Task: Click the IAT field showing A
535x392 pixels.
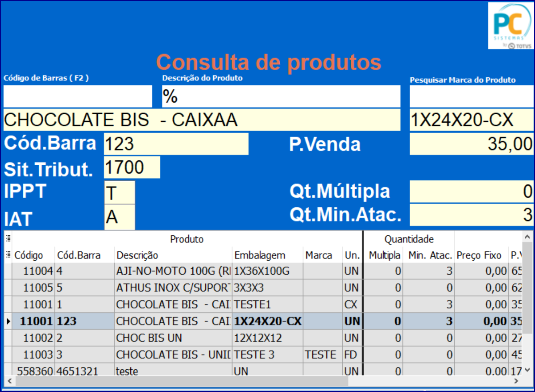Action: (120, 217)
